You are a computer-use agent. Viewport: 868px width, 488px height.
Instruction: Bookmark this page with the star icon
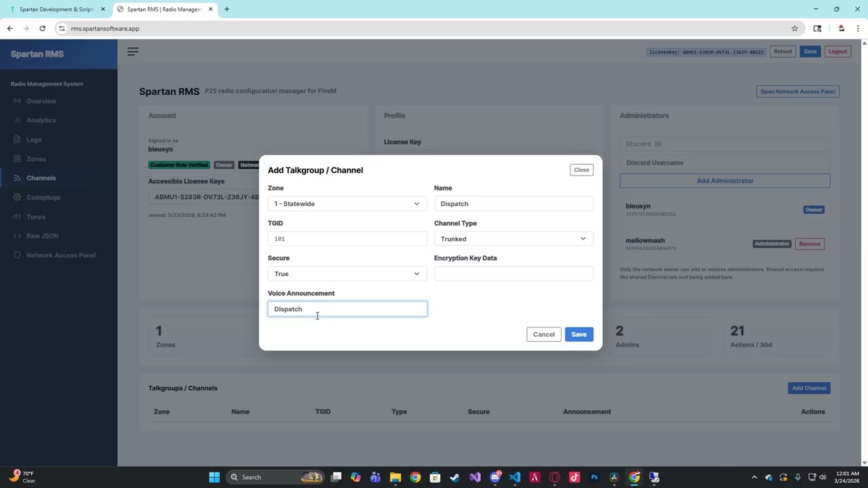coord(795,28)
